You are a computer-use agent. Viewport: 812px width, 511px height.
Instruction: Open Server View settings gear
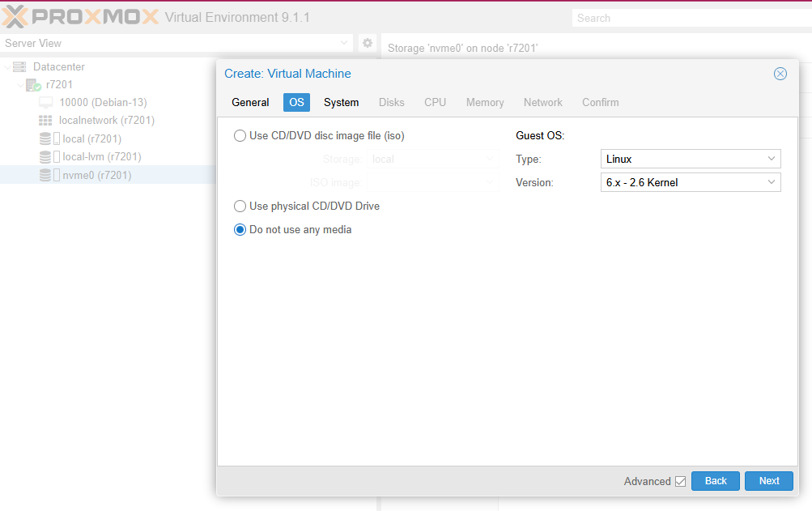pos(367,43)
